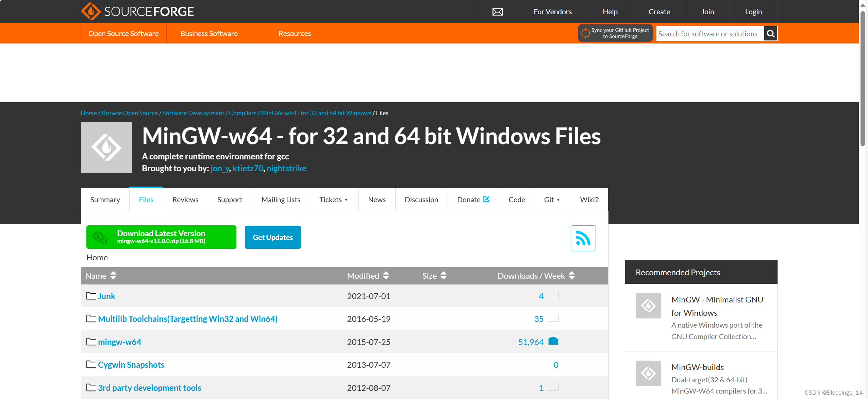Open Business Software menu

click(209, 33)
